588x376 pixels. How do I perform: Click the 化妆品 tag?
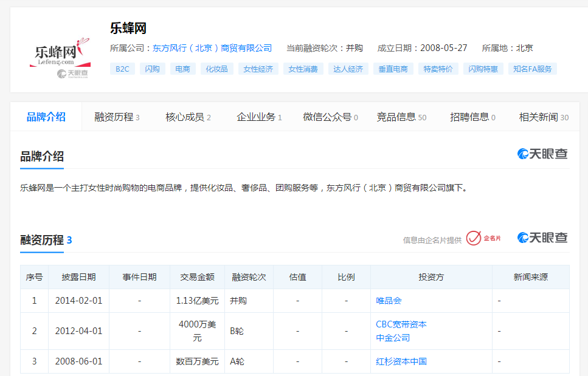(216, 69)
